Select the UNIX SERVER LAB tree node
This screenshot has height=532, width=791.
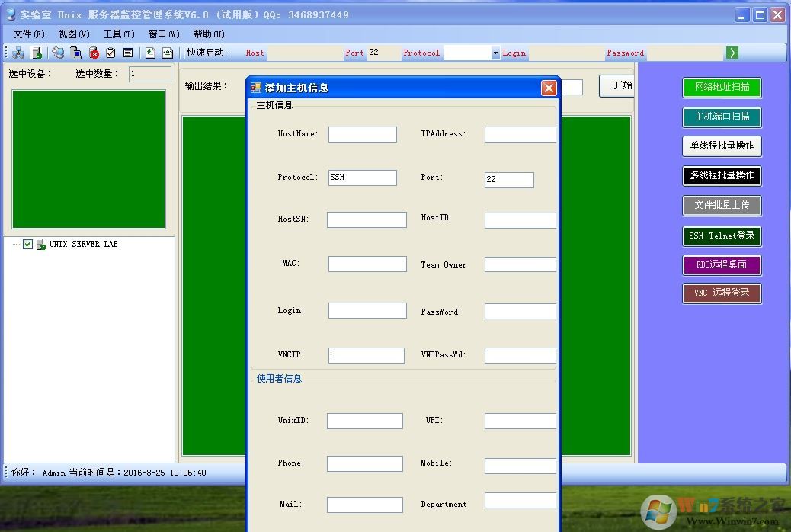(x=83, y=245)
